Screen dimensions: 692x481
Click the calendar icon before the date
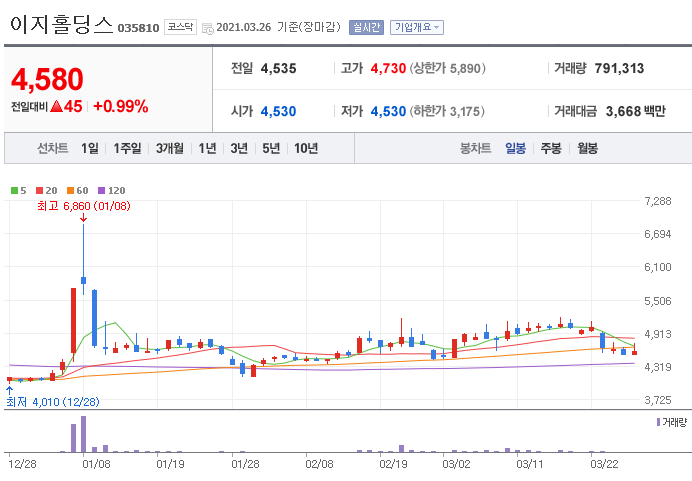[x=207, y=28]
